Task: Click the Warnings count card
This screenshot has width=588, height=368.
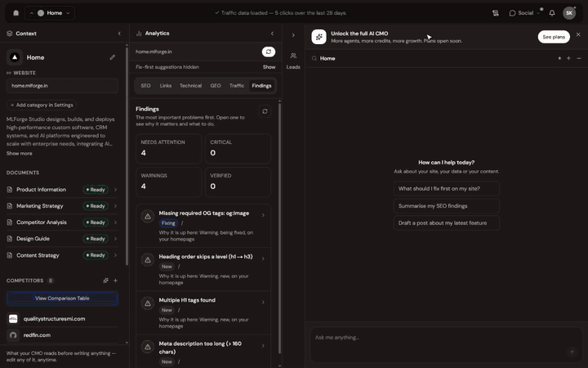Action: 169,182
